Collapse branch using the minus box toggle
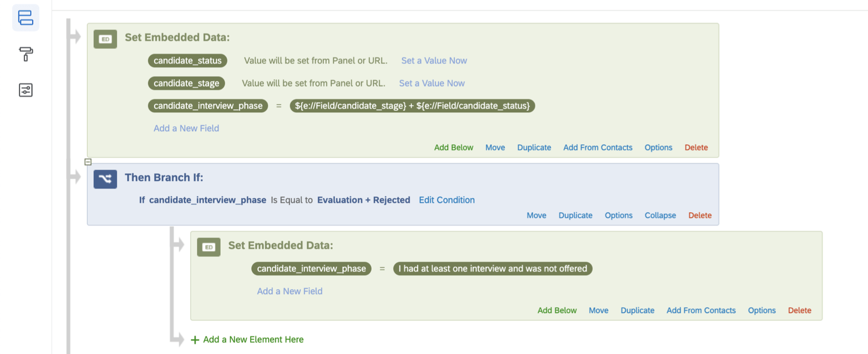Image resolution: width=868 pixels, height=354 pixels. (88, 162)
